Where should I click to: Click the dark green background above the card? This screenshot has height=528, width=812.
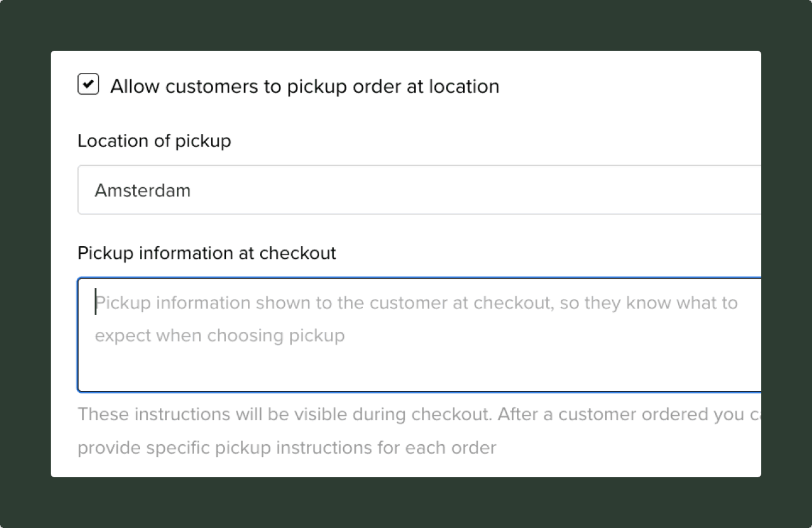[406, 24]
